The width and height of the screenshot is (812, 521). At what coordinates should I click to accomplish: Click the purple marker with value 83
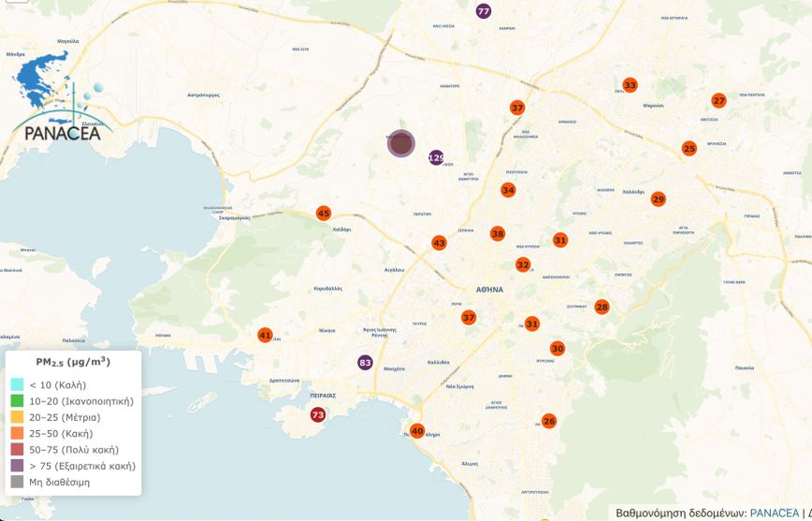pos(365,363)
